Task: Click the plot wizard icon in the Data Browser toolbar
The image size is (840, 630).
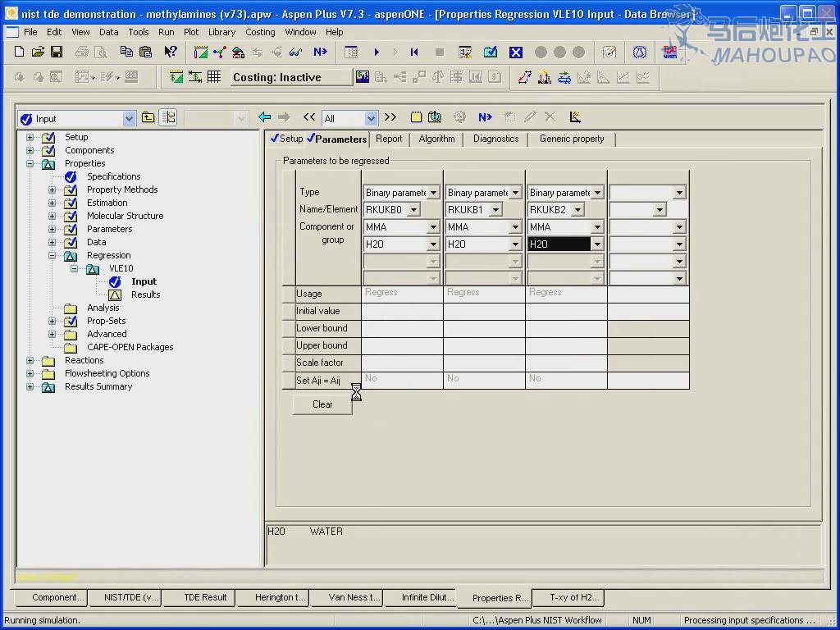Action: 575,116
